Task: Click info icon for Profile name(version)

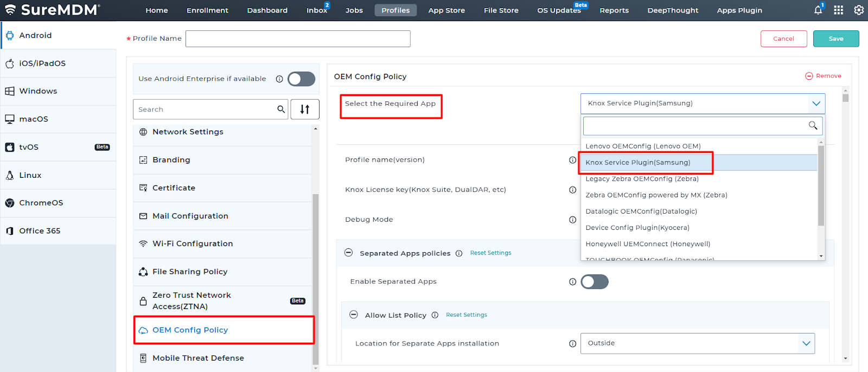Action: (x=572, y=160)
